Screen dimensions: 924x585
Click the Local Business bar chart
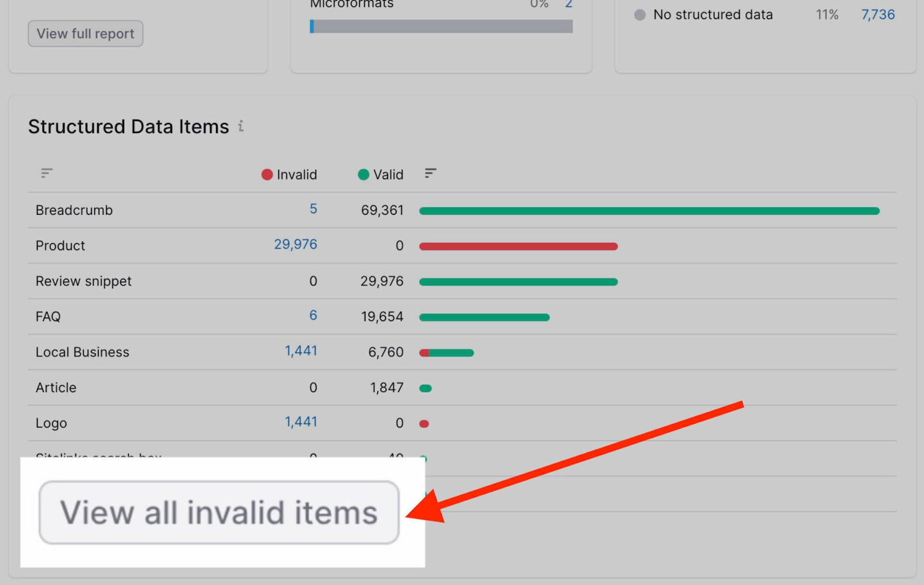446,353
